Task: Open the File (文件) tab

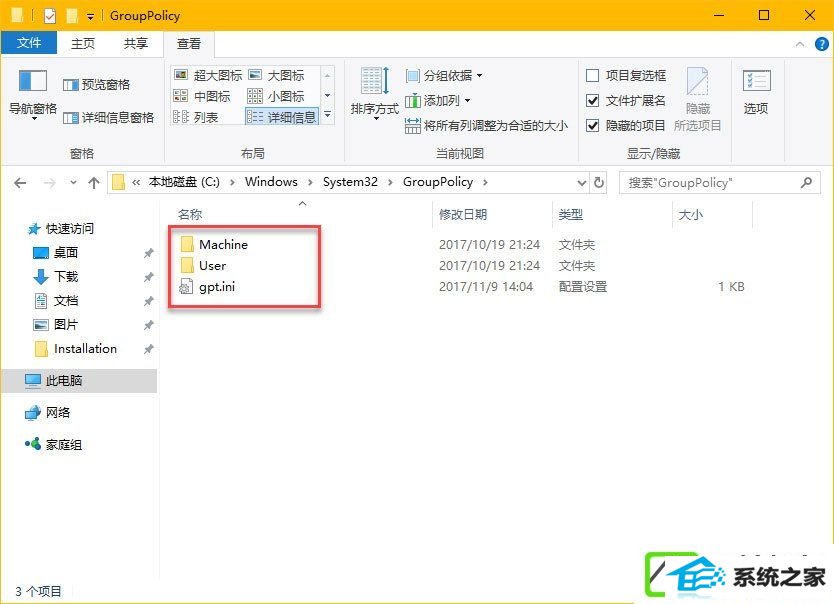Action: point(29,43)
